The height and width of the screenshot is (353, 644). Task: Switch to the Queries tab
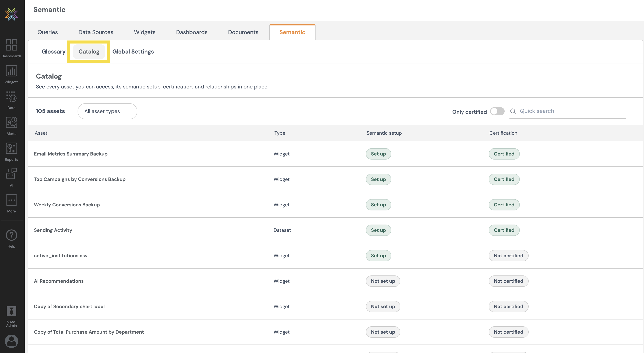click(47, 32)
